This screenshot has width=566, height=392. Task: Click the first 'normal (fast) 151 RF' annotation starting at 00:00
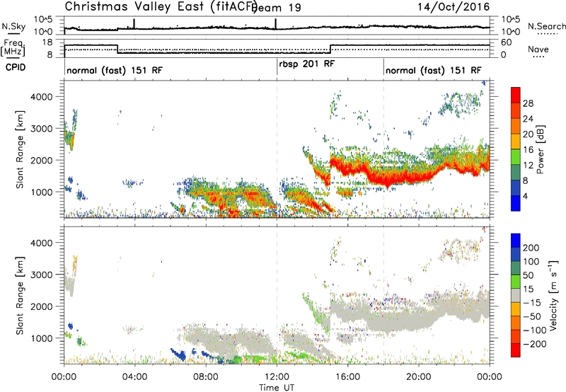pos(115,70)
